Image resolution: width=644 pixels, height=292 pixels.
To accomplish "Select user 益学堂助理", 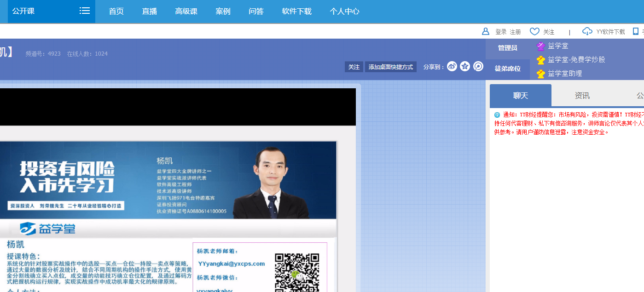I will point(565,74).
